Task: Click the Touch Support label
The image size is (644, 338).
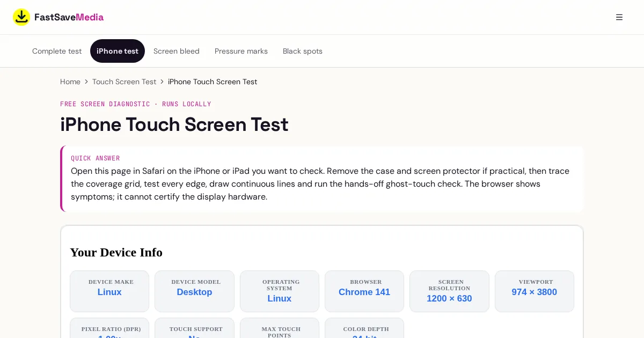Action: click(196, 329)
